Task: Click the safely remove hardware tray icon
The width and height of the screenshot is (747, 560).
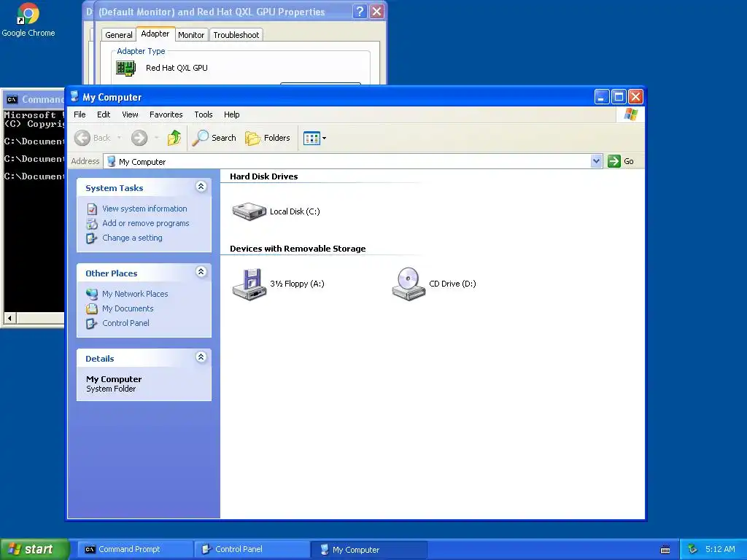Action: 693,549
